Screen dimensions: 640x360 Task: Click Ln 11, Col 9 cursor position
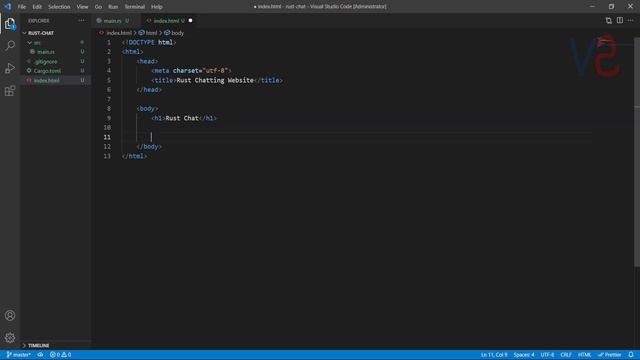[x=494, y=355]
